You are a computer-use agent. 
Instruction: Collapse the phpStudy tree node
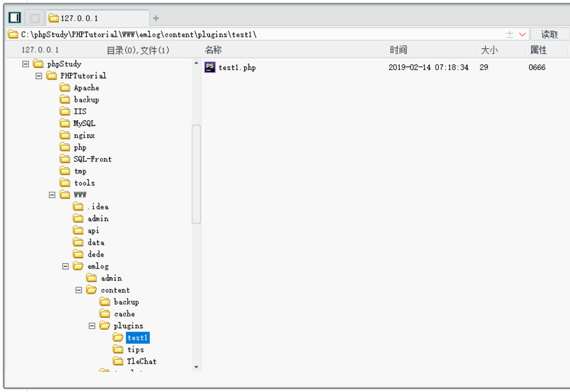coord(25,64)
